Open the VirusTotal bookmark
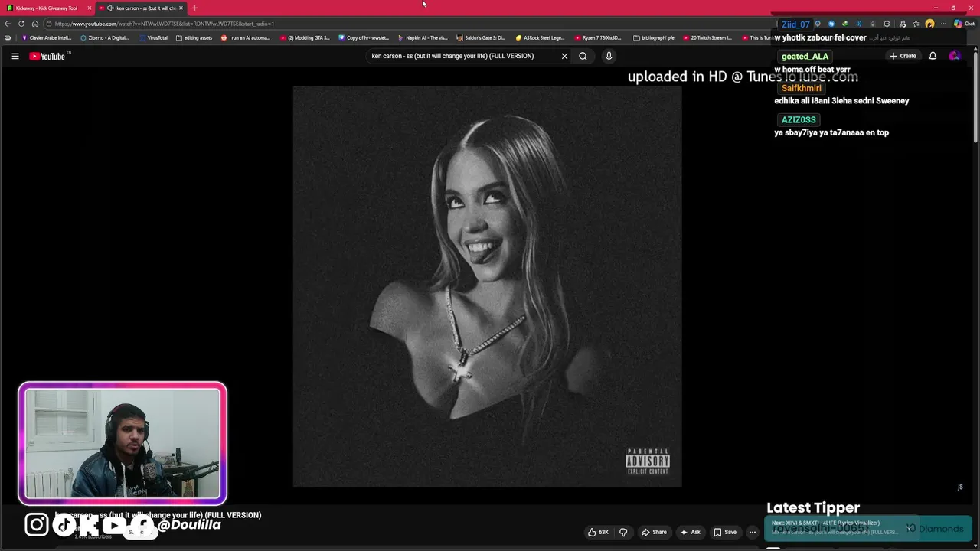Screen dimensions: 980x551 click(x=153, y=37)
